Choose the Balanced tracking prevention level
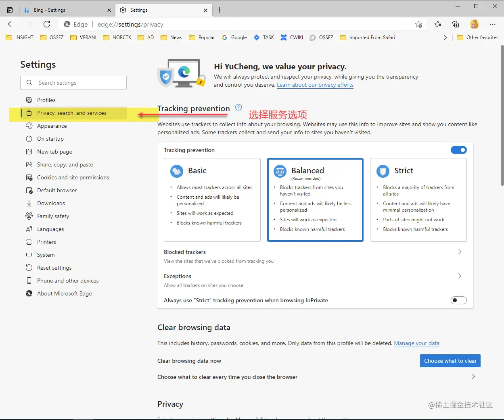 (315, 200)
